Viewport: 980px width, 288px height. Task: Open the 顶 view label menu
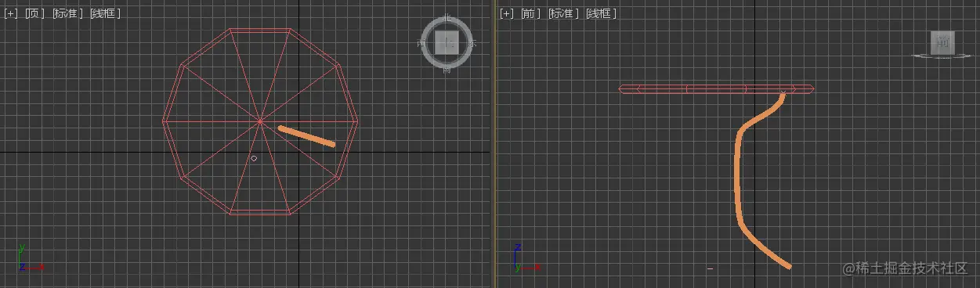[x=34, y=13]
